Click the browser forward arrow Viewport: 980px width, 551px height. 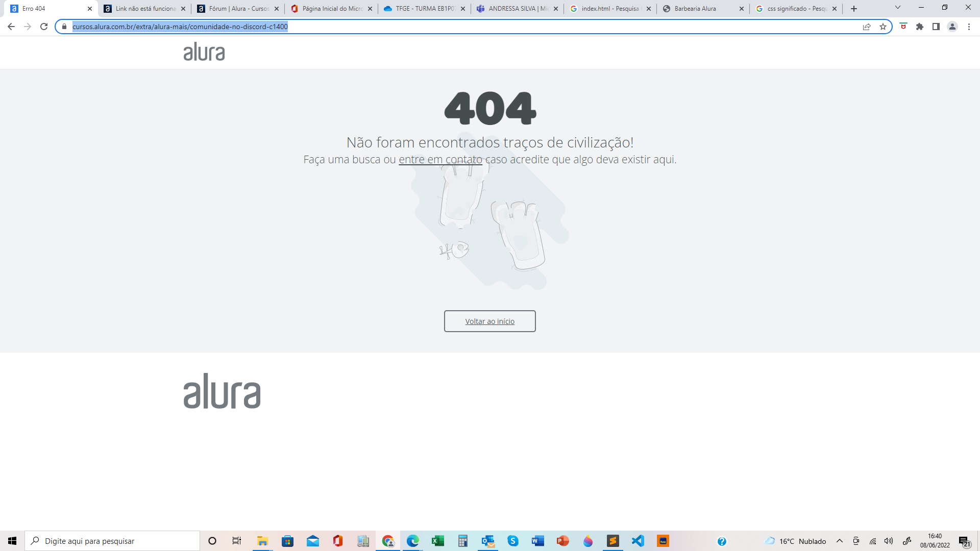[28, 27]
